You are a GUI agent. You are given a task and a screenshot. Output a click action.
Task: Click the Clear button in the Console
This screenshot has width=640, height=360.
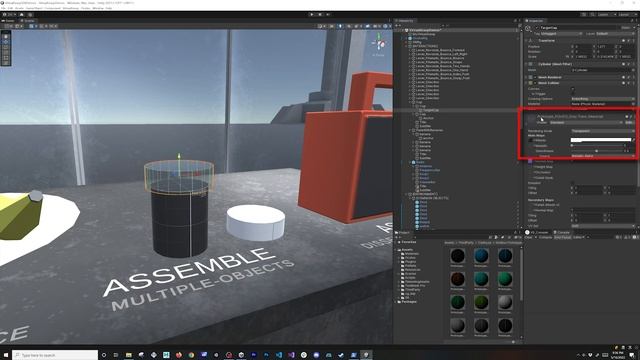coord(528,237)
